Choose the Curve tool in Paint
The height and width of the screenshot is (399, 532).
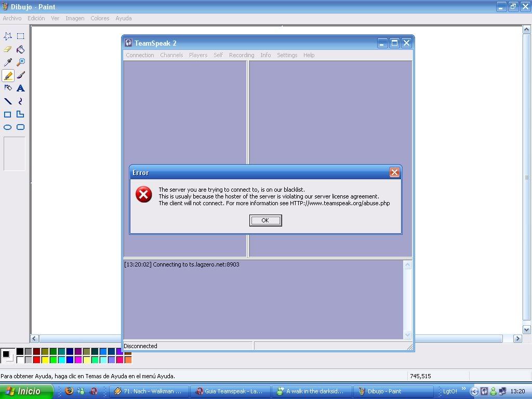click(x=21, y=101)
